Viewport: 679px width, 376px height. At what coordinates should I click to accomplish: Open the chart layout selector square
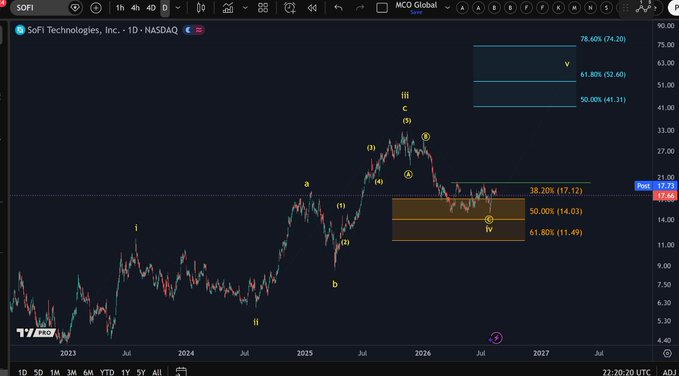coord(382,8)
